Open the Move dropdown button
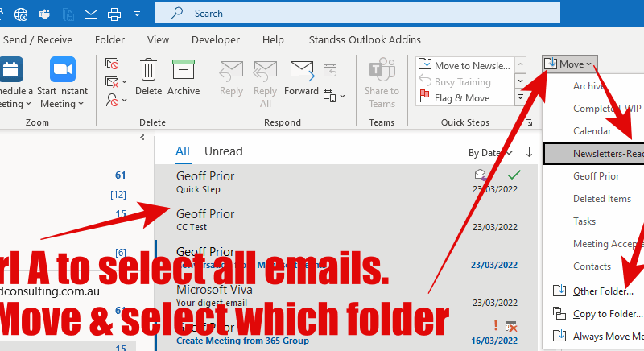Image resolution: width=644 pixels, height=351 pixels. (568, 64)
